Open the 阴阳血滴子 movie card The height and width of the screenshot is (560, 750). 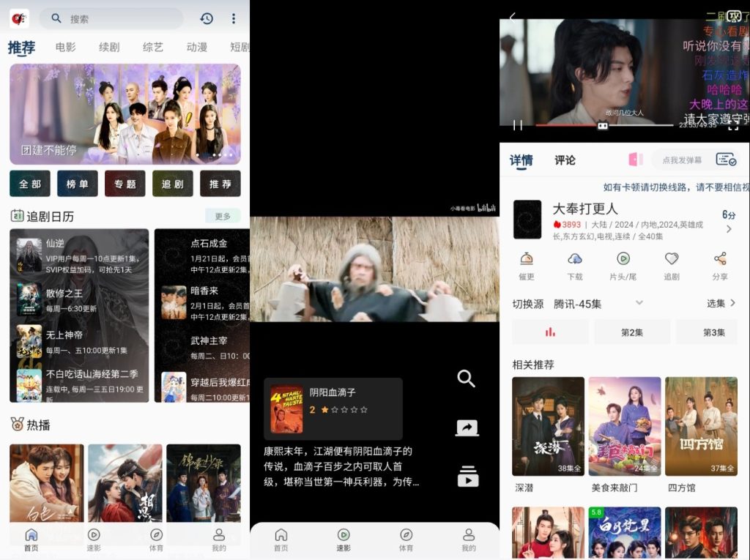click(333, 409)
